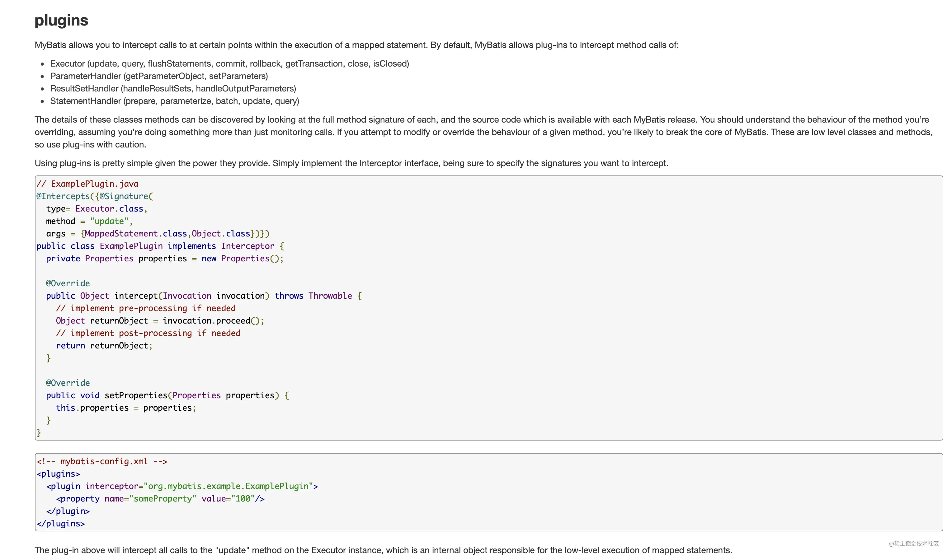Click the "type= Executor.class," code line

point(97,208)
